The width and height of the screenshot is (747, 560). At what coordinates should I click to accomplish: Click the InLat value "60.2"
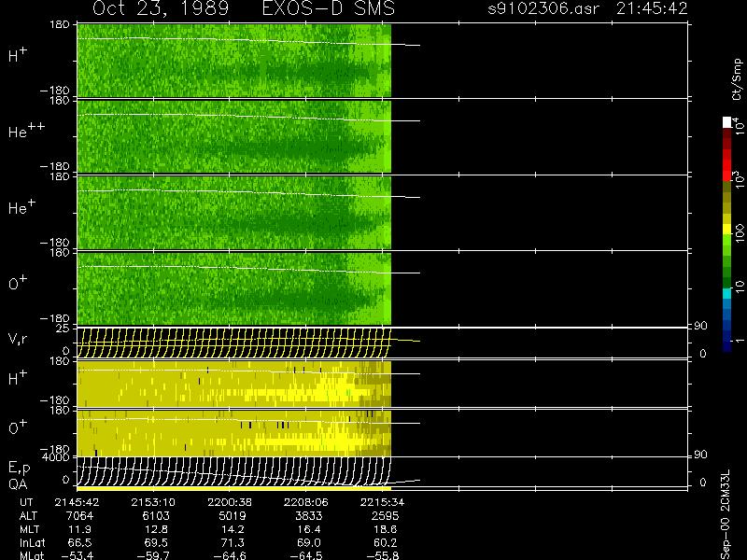tap(385, 542)
